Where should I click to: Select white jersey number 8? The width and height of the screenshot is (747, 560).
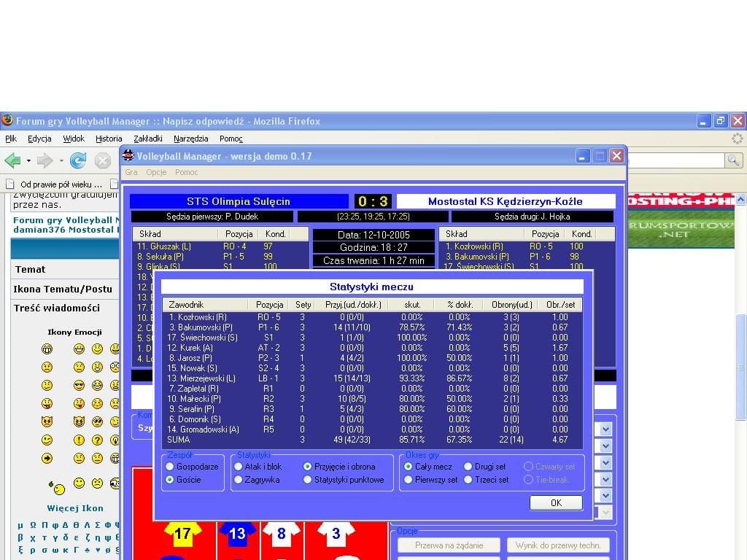click(x=282, y=534)
